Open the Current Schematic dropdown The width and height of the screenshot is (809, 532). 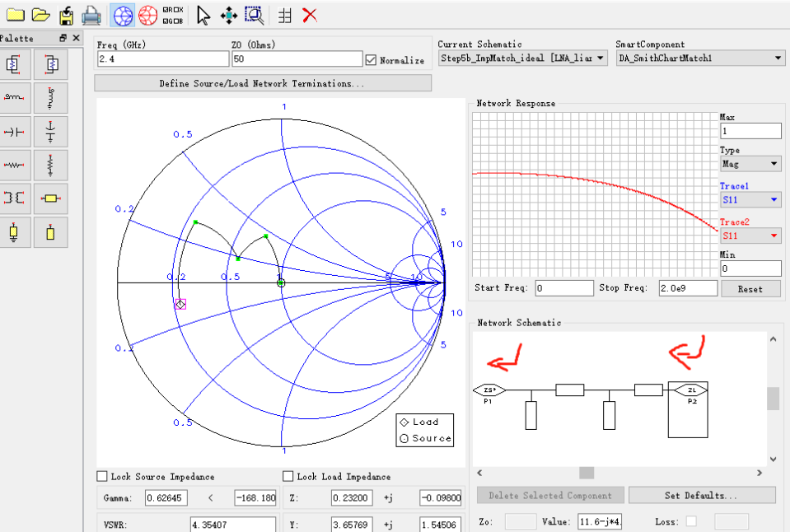pyautogui.click(x=522, y=58)
